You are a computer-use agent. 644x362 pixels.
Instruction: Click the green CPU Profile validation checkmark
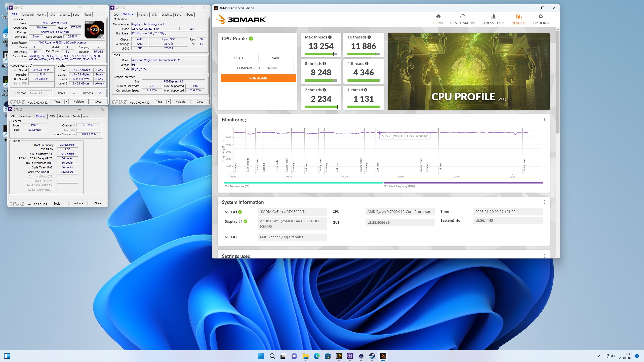tap(251, 38)
